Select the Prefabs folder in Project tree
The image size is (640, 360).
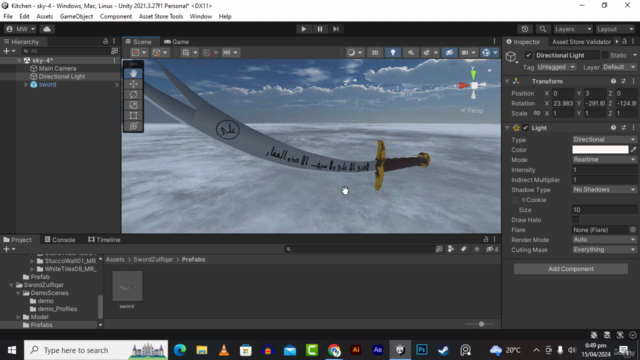coord(42,325)
